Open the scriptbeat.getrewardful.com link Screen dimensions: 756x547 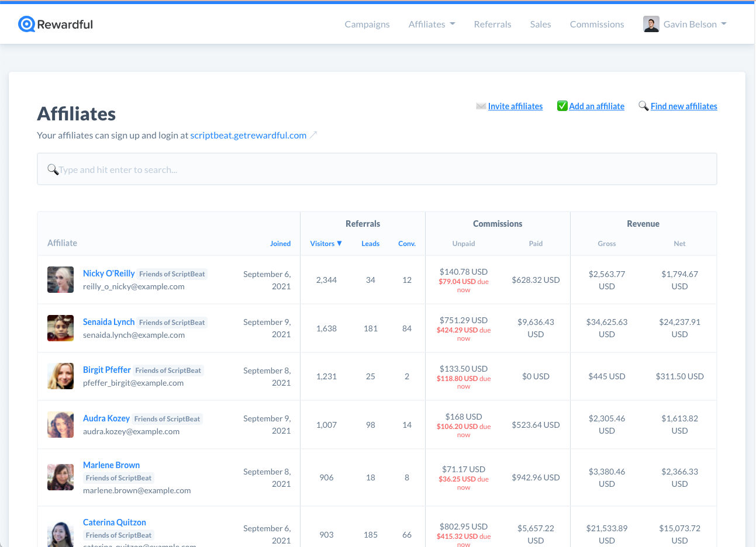pos(248,135)
